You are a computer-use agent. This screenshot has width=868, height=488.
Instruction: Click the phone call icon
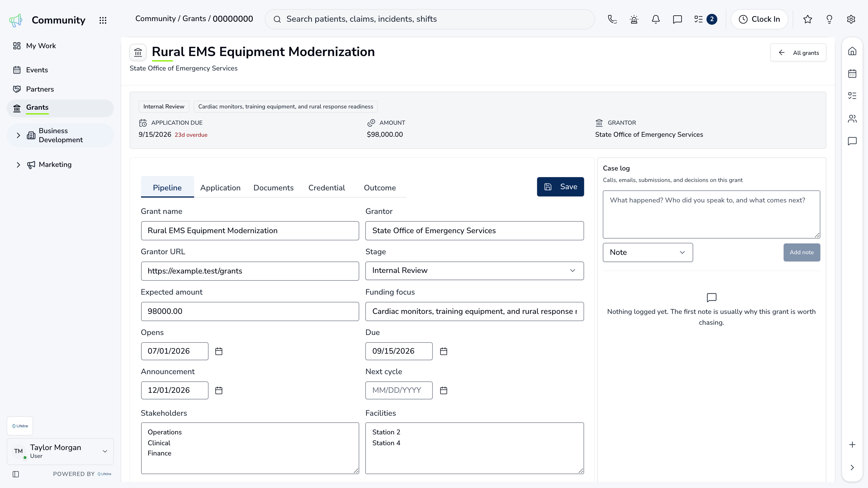[x=612, y=19]
